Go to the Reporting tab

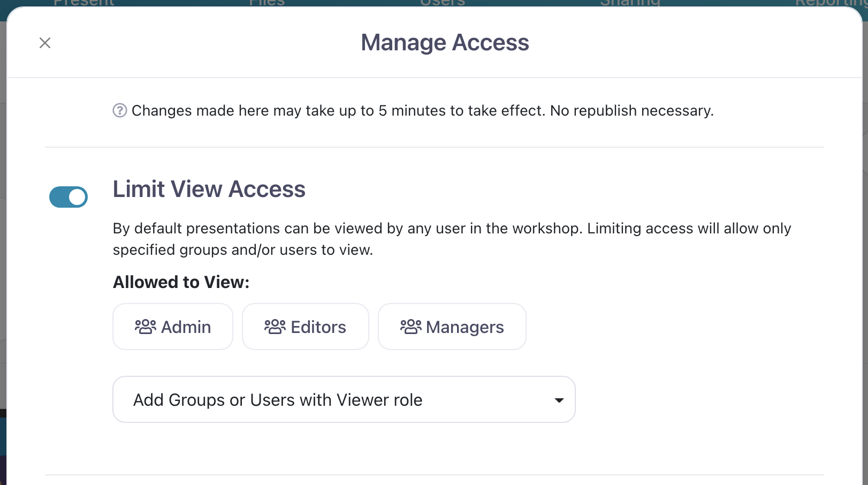[x=829, y=3]
